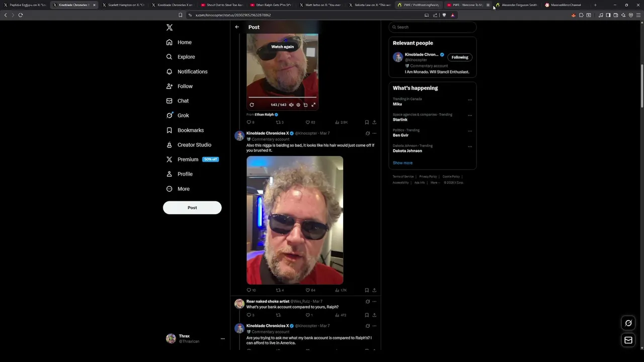This screenshot has width=644, height=362.
Task: Reply to the video post with 8 replies
Action: pos(250,122)
